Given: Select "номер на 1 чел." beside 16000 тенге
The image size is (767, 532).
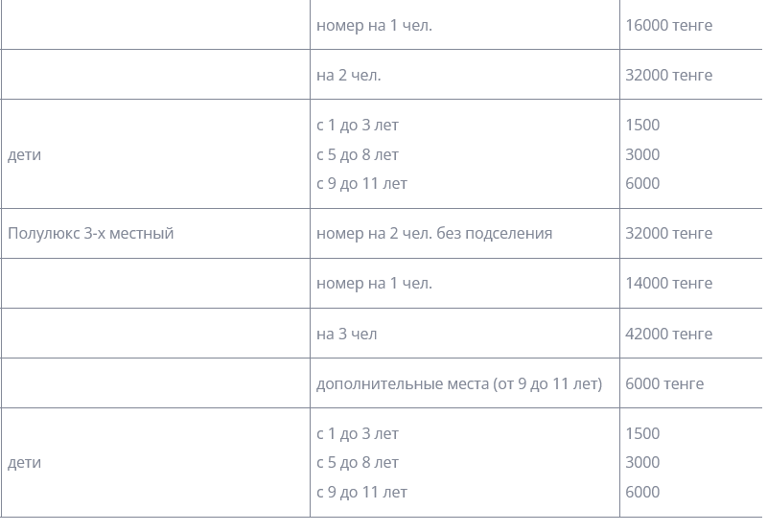Looking at the screenshot, I should point(374,25).
